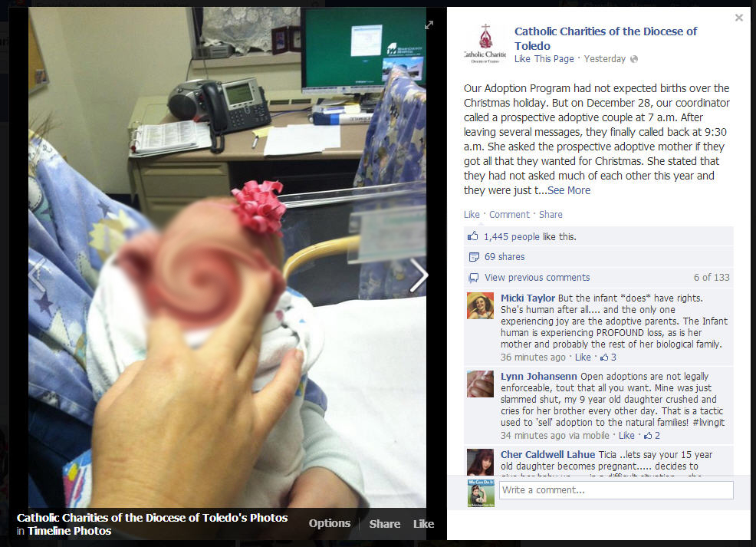Click the fullscreen expand arrows on photo
756x547 pixels.
pos(429,25)
